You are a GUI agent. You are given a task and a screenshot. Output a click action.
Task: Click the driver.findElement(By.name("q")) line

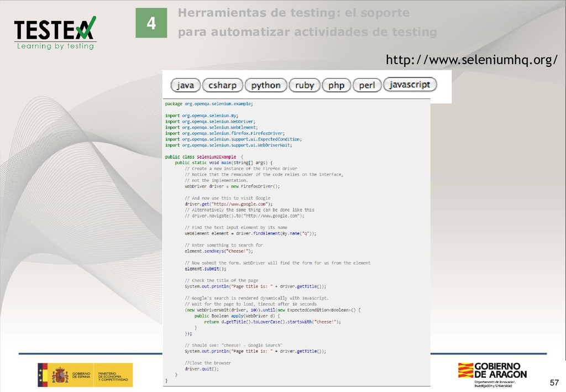coord(250,233)
